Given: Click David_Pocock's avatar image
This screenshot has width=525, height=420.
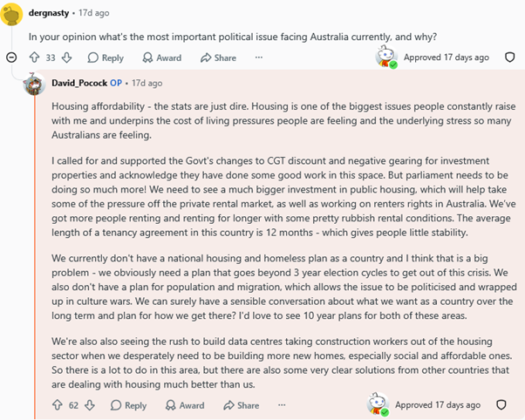Looking at the screenshot, I should pos(34,84).
